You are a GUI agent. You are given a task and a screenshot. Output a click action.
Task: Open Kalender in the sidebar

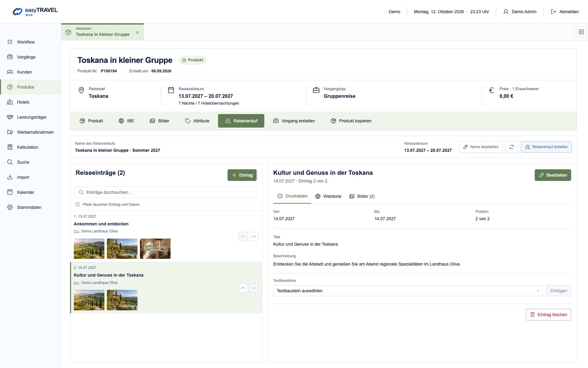point(30,192)
